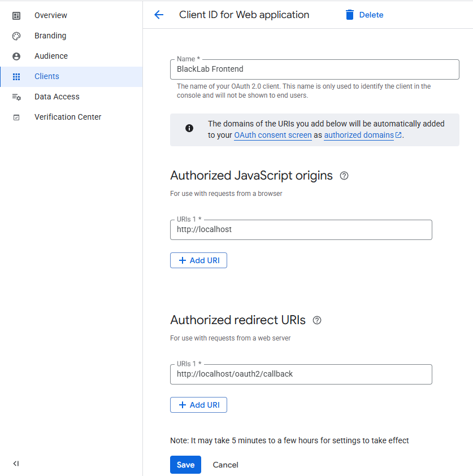Open the Data Access menu item
Image resolution: width=473 pixels, height=476 pixels.
click(71, 97)
